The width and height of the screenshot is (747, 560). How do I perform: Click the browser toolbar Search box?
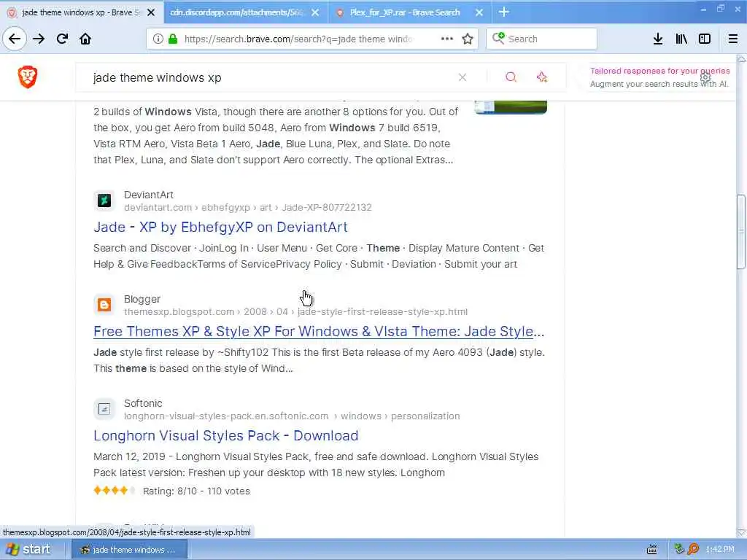[x=541, y=39]
